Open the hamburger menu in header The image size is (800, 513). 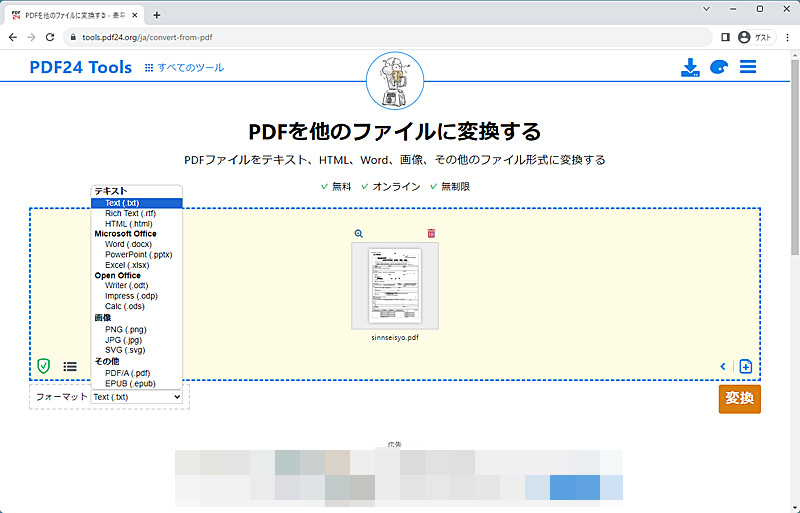click(x=748, y=67)
